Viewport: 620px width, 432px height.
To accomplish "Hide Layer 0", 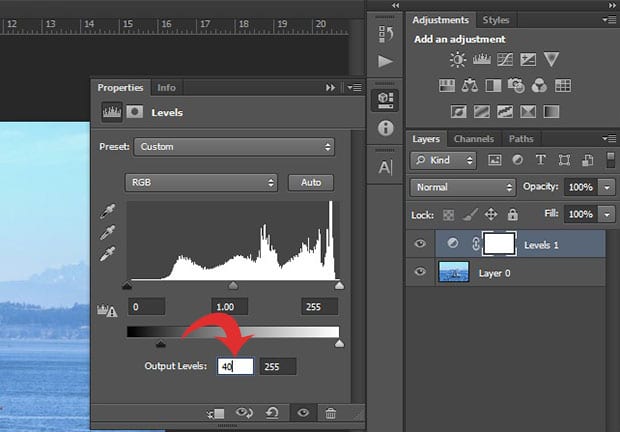I will [x=420, y=272].
